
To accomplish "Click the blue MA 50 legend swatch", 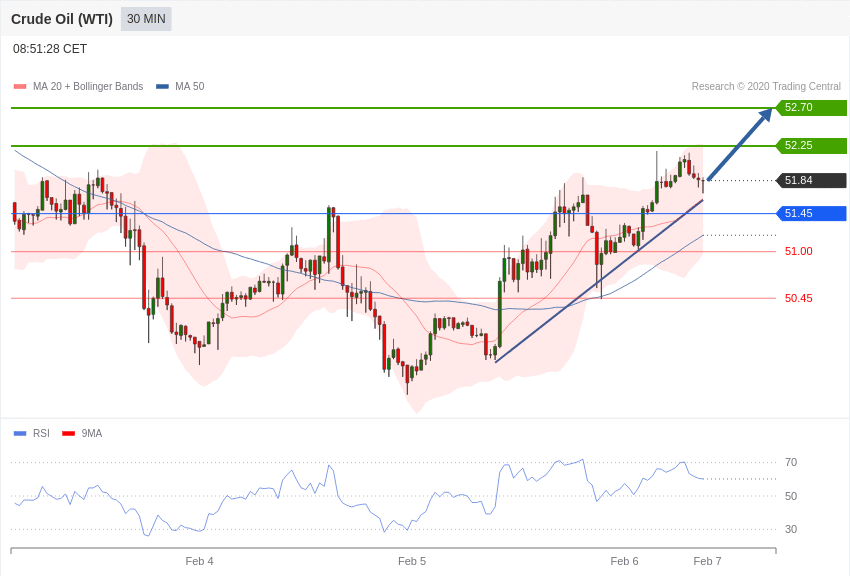I will pos(162,87).
